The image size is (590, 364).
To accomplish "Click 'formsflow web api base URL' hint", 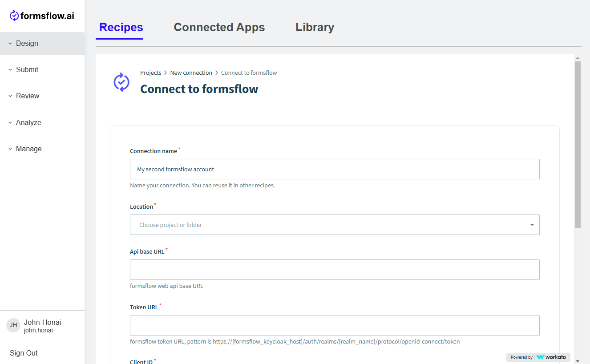I will [166, 286].
